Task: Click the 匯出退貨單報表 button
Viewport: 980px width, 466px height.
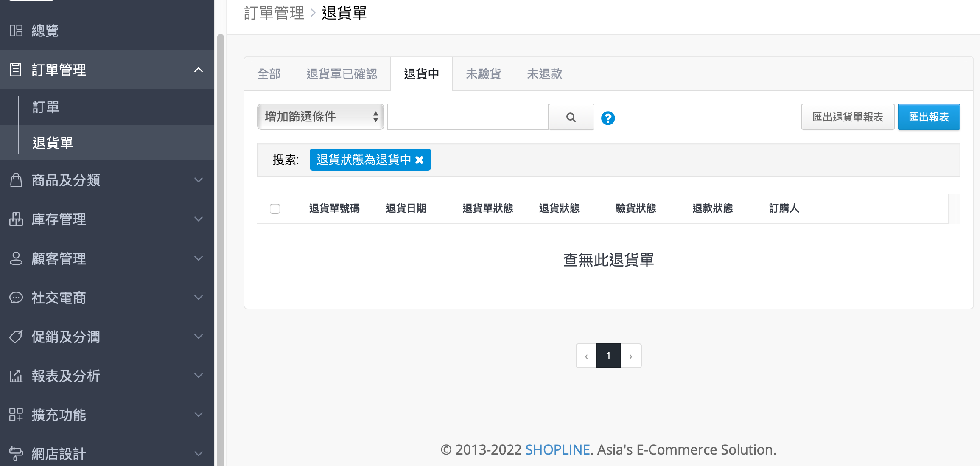Action: (848, 117)
